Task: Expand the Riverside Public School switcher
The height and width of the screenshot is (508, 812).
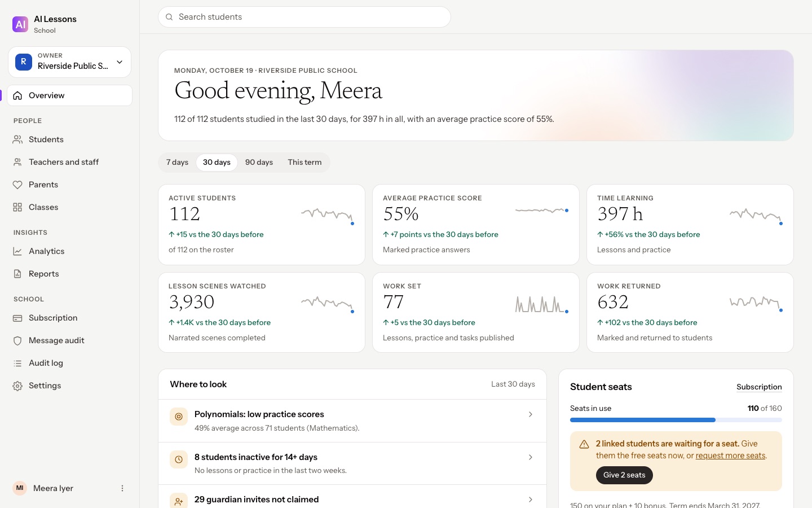Action: 69,62
